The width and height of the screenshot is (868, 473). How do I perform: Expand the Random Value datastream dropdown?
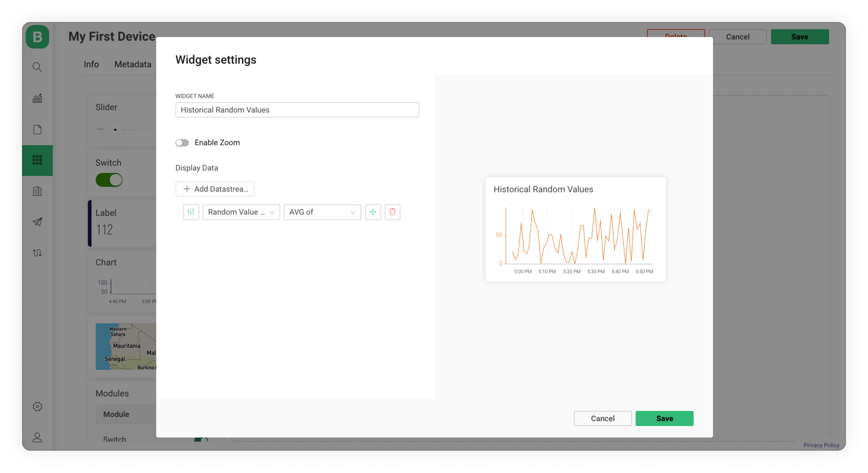tap(241, 212)
